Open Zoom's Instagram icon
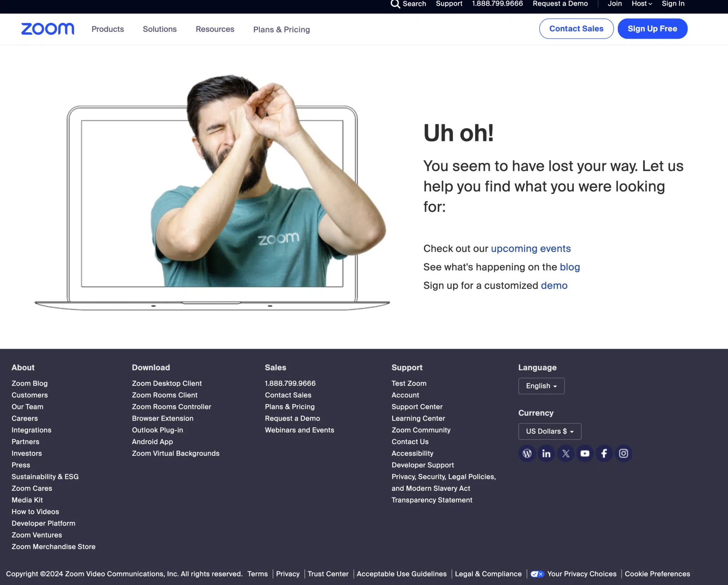728x585 pixels. [x=623, y=453]
